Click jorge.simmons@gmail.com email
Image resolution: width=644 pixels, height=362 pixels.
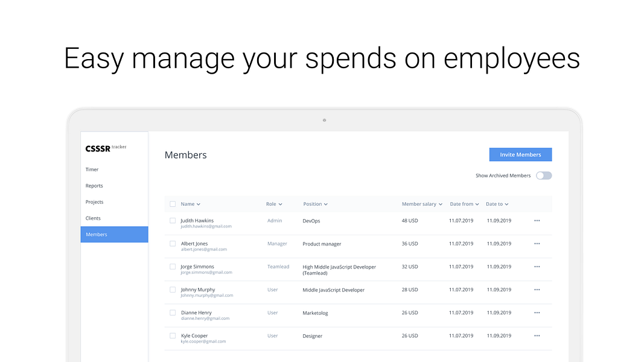point(206,272)
